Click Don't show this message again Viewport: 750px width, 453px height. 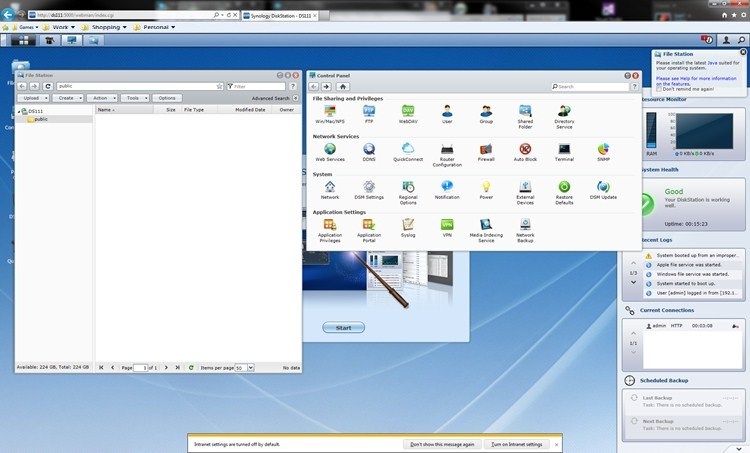(442, 444)
